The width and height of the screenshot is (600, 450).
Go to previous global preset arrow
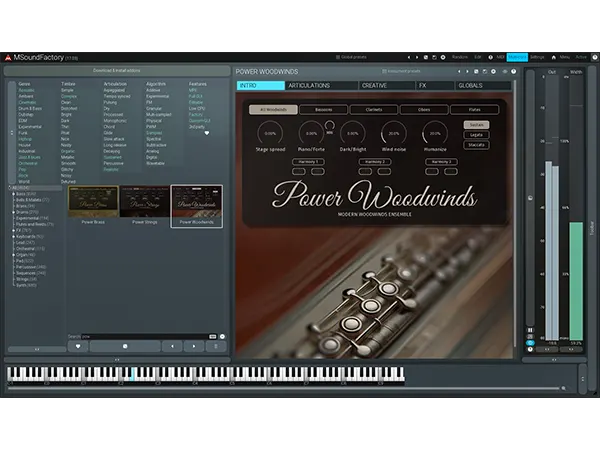pyautogui.click(x=409, y=57)
